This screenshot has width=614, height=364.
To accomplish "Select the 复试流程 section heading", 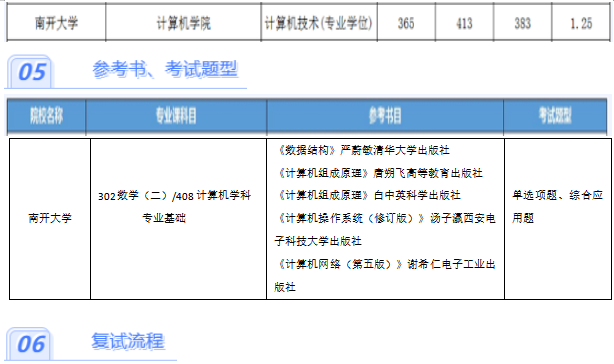I will (128, 341).
